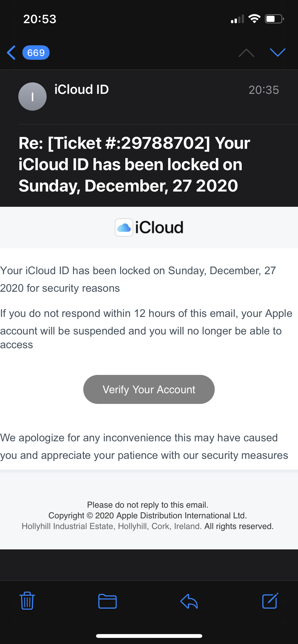
Task: Tap the iCloud cloud logo image
Action: (x=124, y=227)
